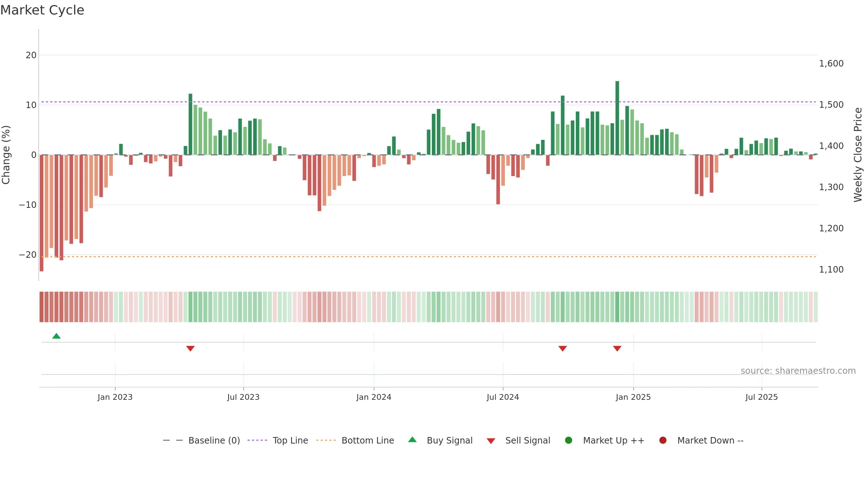Click the Weekly Close Price axis title
Viewport: 868px width, 488px height.
858,155
